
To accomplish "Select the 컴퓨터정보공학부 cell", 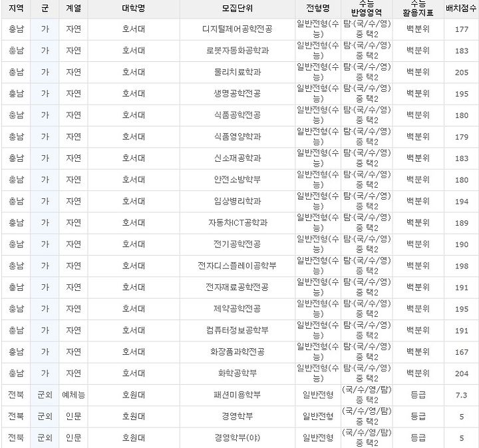I will click(238, 330).
